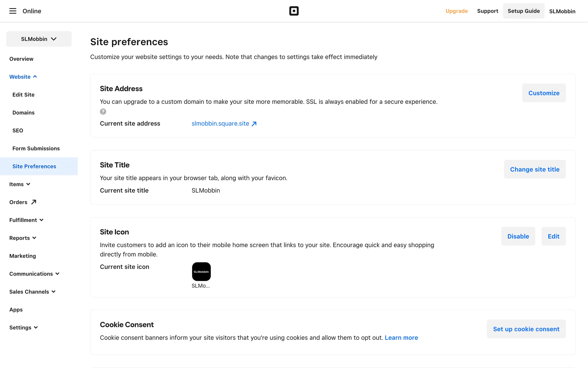Click the Customize site address button
The width and height of the screenshot is (588, 368).
(544, 93)
